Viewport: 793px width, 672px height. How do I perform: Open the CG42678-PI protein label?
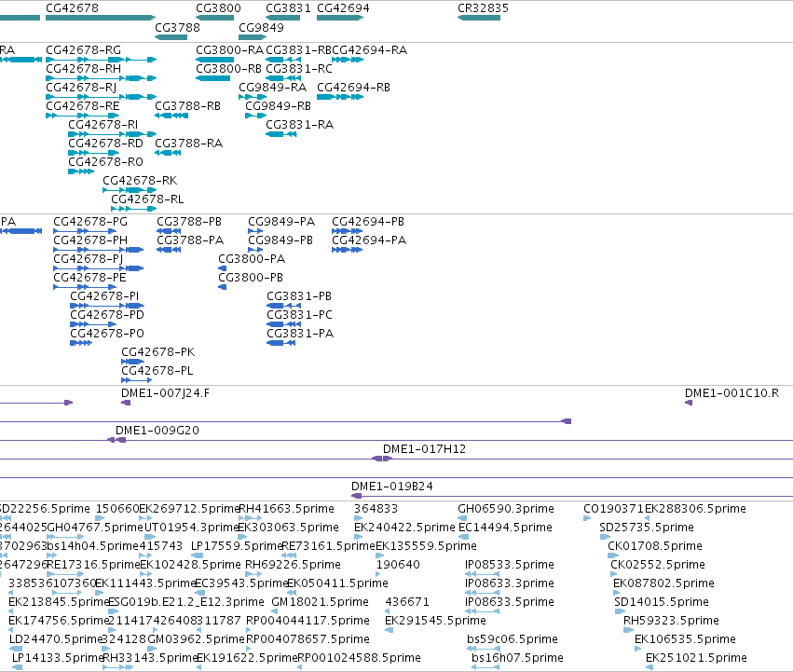click(104, 296)
